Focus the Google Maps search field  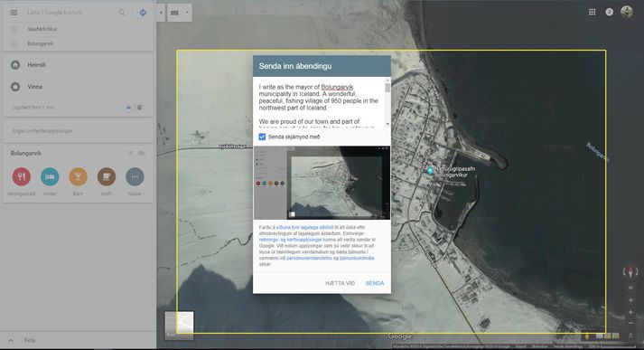[x=70, y=13]
